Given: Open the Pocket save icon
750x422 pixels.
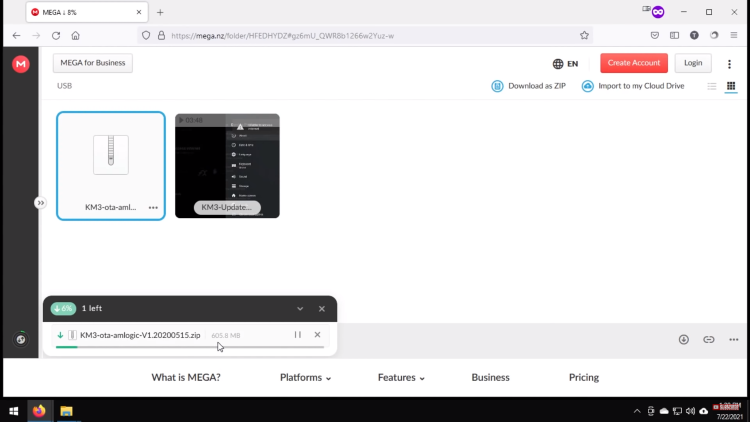Looking at the screenshot, I should [x=655, y=35].
